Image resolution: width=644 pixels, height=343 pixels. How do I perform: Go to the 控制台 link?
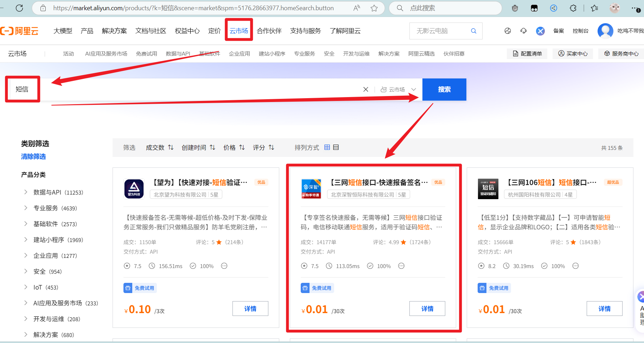click(581, 31)
